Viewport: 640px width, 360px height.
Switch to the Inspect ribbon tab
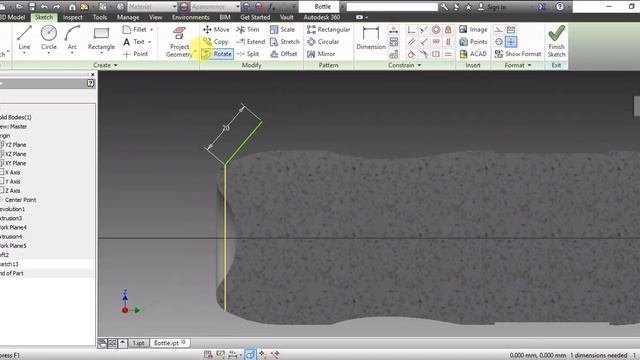point(72,17)
